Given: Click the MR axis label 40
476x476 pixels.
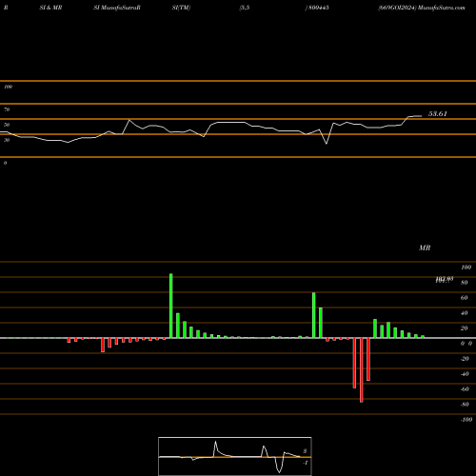Looking at the screenshot, I should (x=465, y=313).
